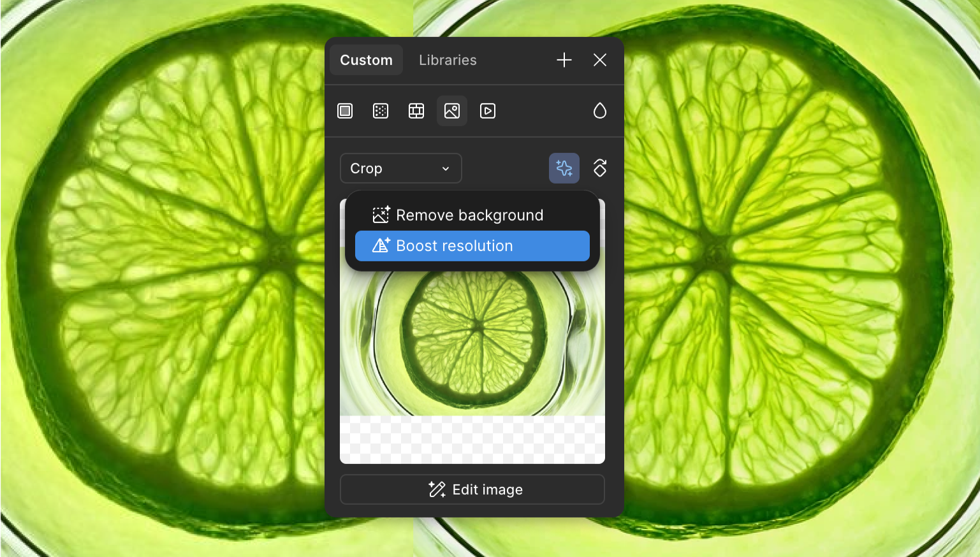Screen dimensions: 980x557
Task: Switch to the Custom tab
Action: (366, 60)
